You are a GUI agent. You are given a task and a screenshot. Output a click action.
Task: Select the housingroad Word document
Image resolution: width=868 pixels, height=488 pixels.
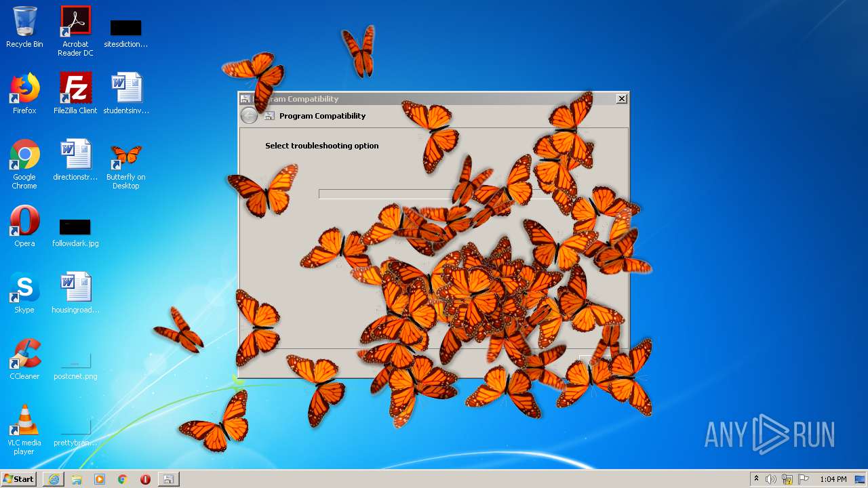(75, 293)
